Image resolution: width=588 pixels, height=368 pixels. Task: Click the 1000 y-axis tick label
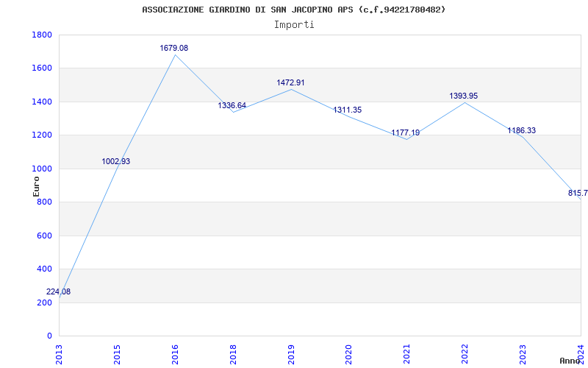(x=42, y=169)
